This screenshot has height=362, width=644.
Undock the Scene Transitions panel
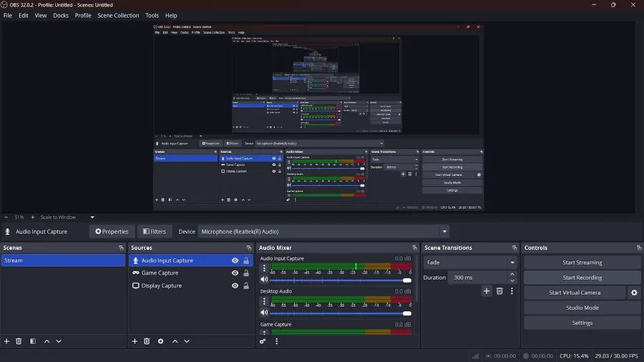514,248
